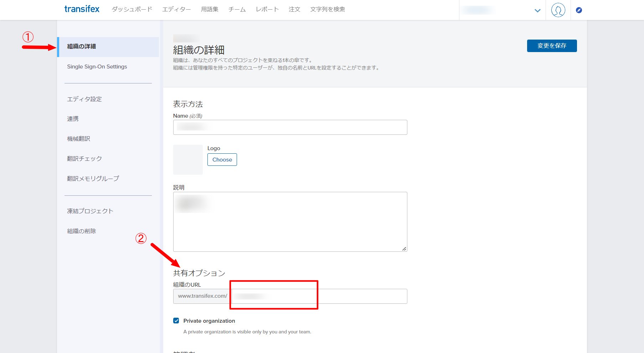Open エディタ設定 in the sidebar
The height and width of the screenshot is (353, 644).
pos(84,99)
